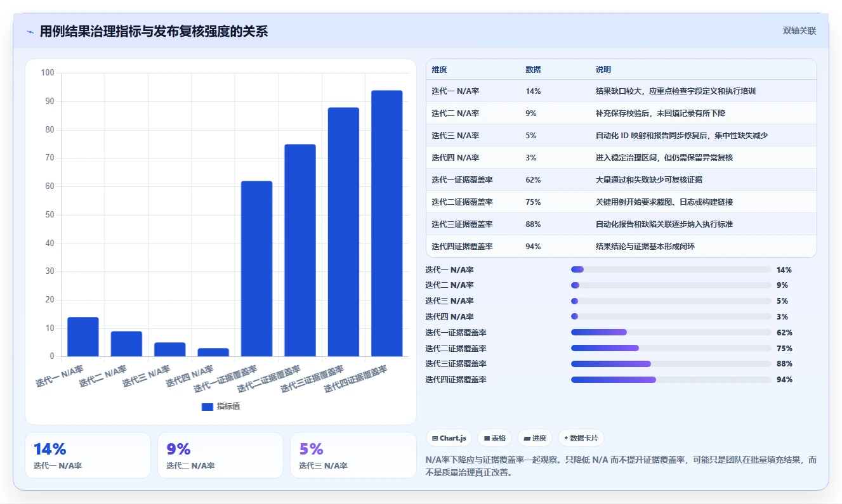Click the 迭代四证据覆盖率 x-axis label
842x504 pixels.
click(x=355, y=380)
